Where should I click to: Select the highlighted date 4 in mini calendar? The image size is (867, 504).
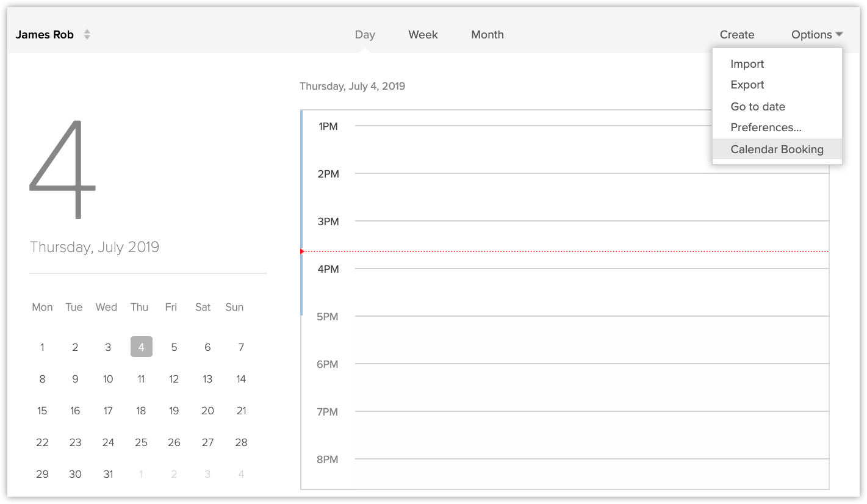click(141, 347)
